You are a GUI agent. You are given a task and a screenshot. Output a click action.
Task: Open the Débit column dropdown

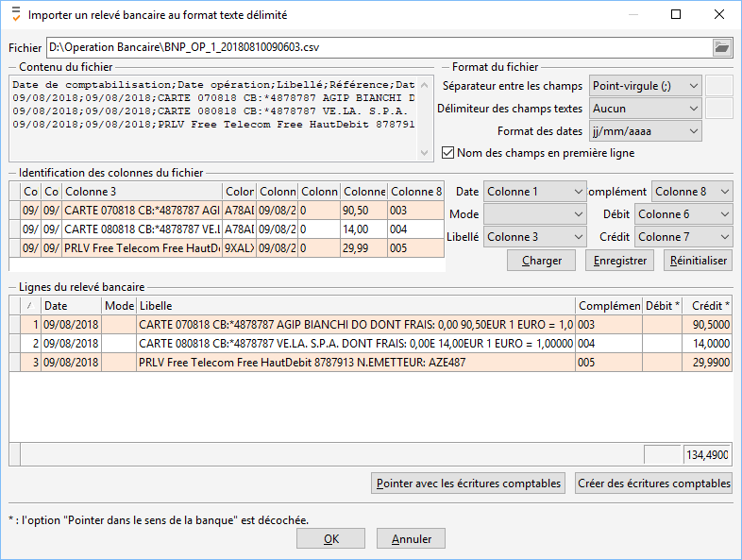coord(683,214)
